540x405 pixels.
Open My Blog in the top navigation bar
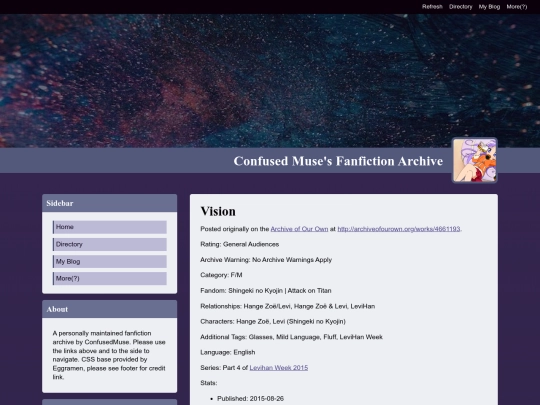pyautogui.click(x=489, y=7)
